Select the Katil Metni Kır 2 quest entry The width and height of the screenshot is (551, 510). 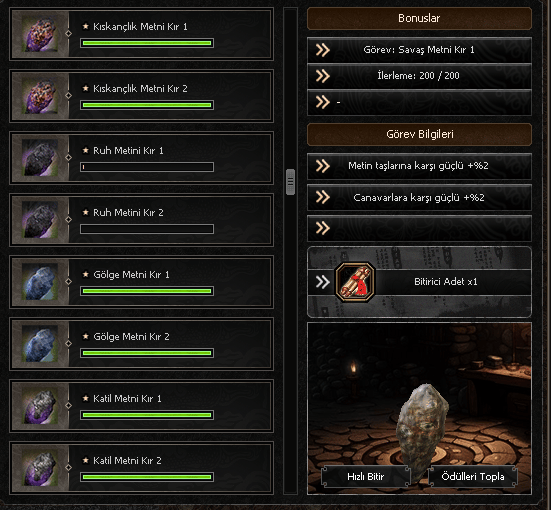(x=141, y=467)
